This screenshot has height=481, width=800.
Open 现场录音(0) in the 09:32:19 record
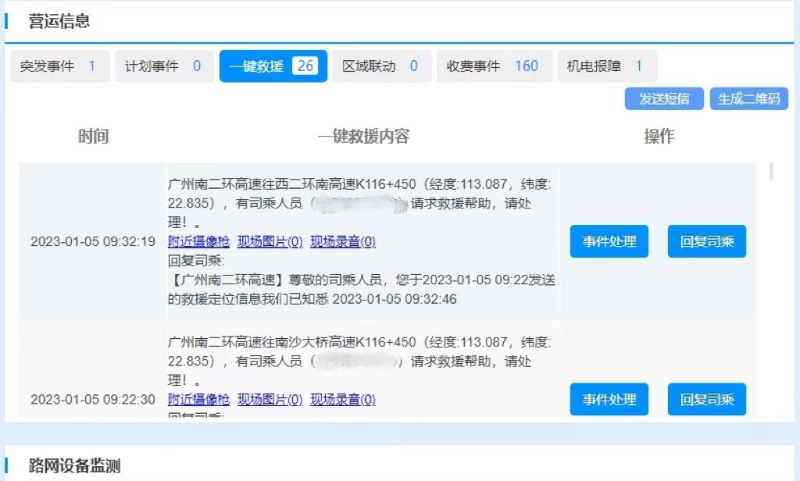point(343,242)
